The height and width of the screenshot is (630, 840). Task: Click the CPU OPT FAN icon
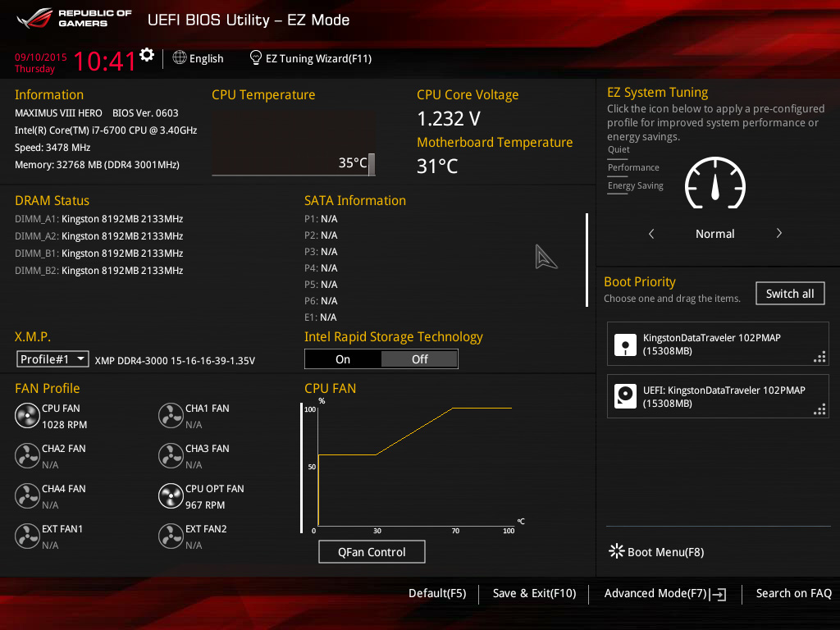[171, 496]
